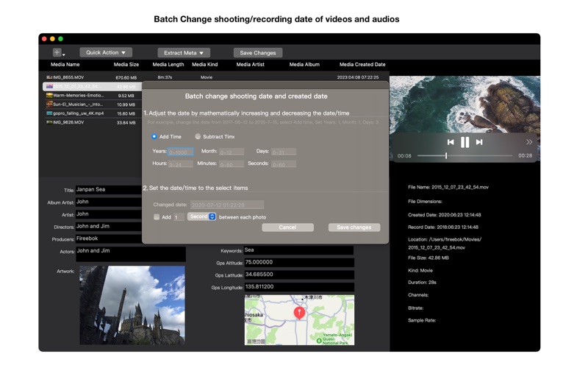
Task: Click the green zoom window button
Action: click(61, 39)
